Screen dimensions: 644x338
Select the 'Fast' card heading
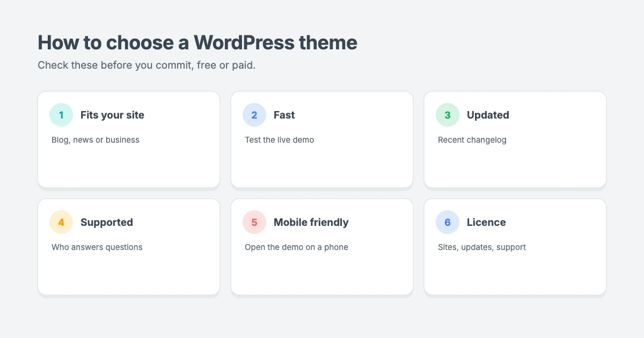point(284,115)
